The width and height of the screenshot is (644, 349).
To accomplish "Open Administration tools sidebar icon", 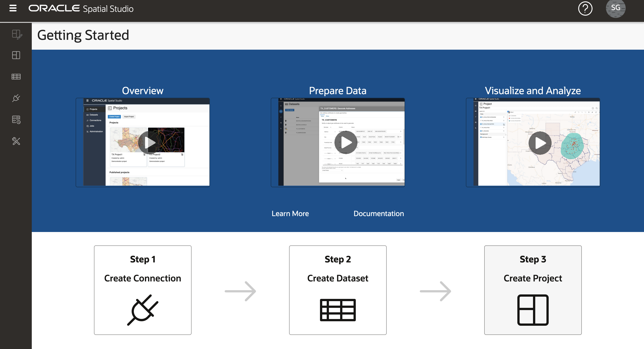I will click(x=16, y=141).
